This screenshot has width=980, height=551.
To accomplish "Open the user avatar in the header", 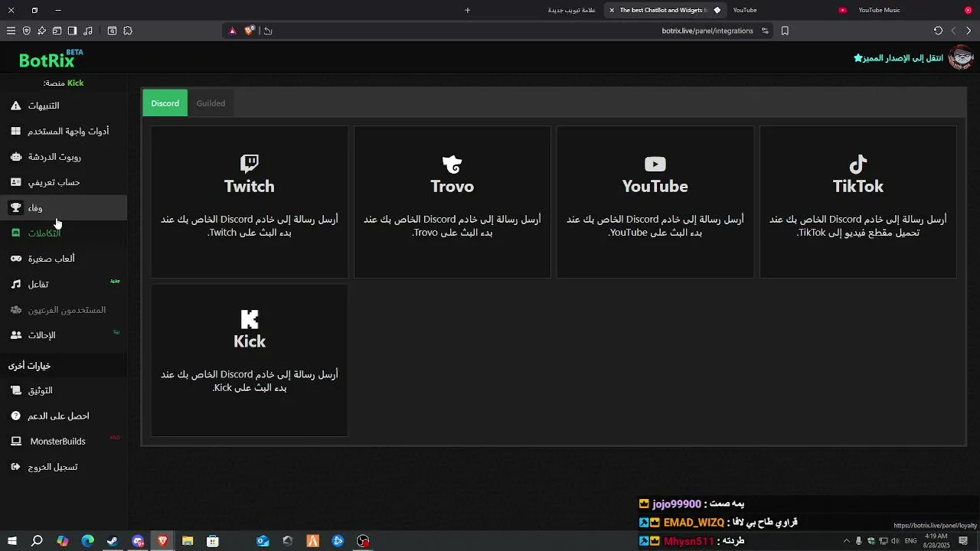I will [961, 57].
